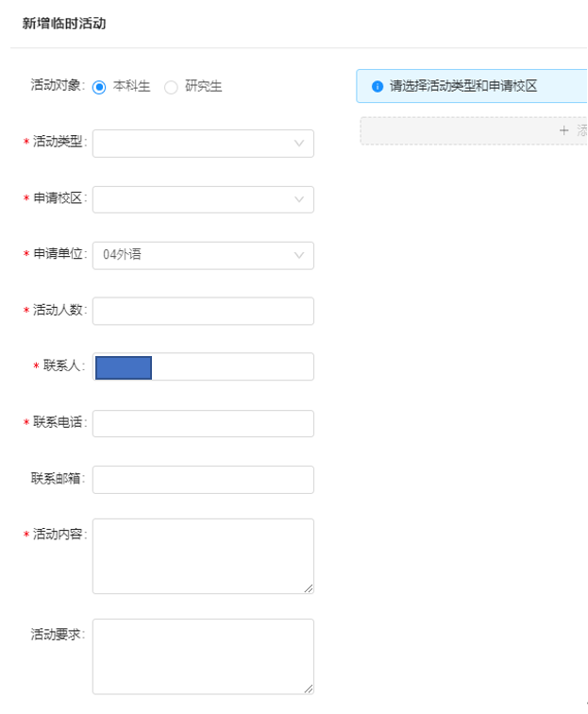The height and width of the screenshot is (714, 588).
Task: Expand the 申请校区 dropdown
Action: point(203,199)
